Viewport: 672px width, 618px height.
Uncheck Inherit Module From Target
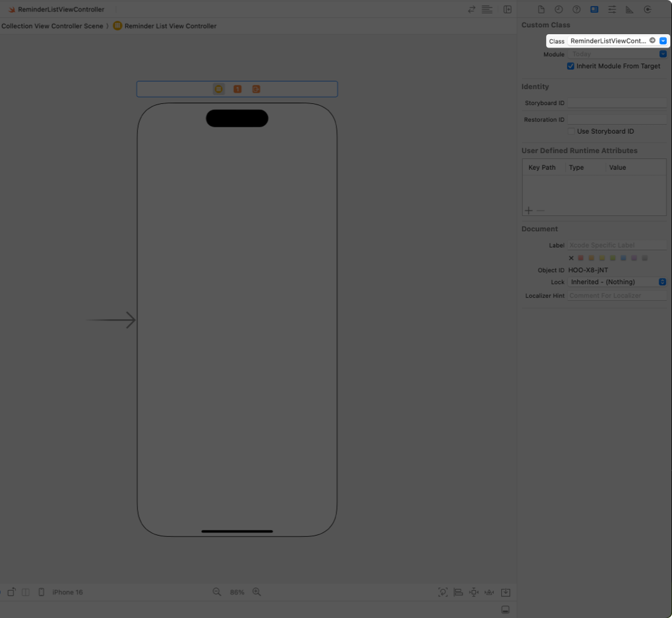[x=571, y=66]
